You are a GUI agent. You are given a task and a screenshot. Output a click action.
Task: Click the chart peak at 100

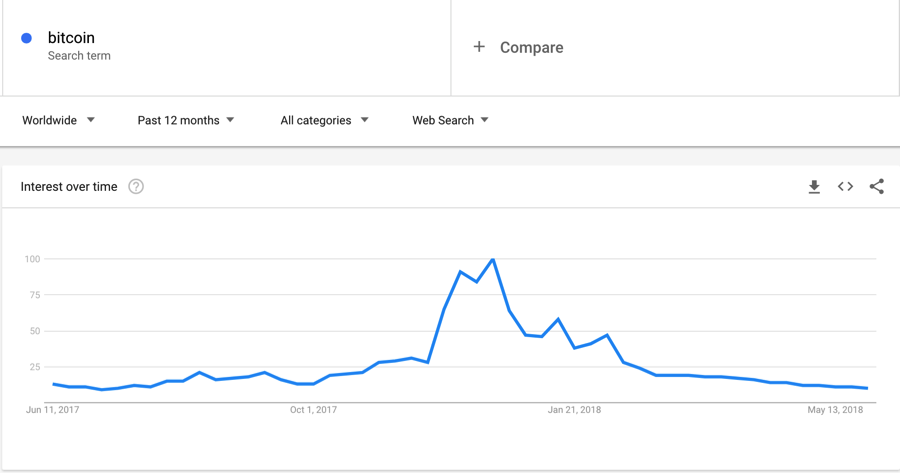493,260
